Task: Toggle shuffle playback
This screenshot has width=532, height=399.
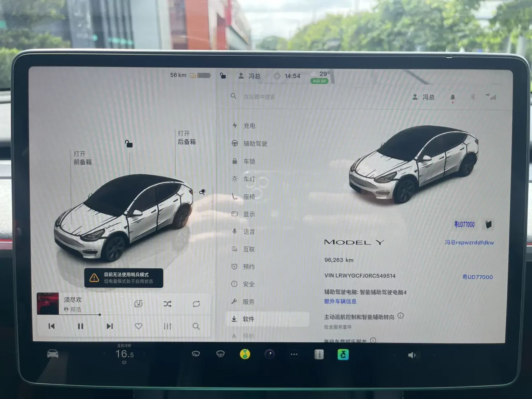Action: pos(167,304)
